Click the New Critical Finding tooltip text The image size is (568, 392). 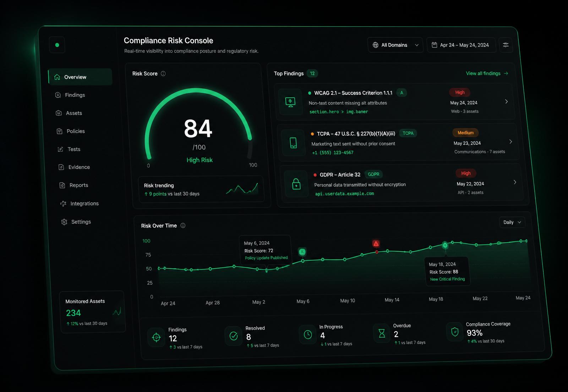point(447,279)
